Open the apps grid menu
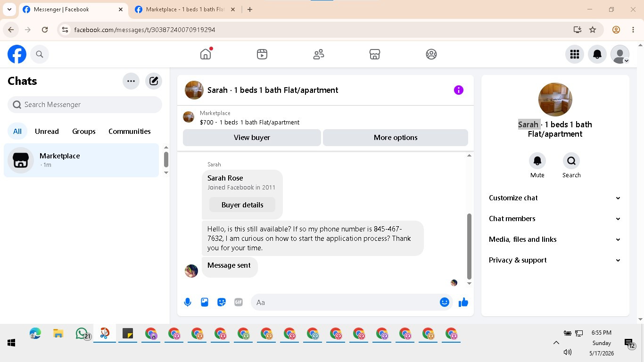 (x=575, y=54)
